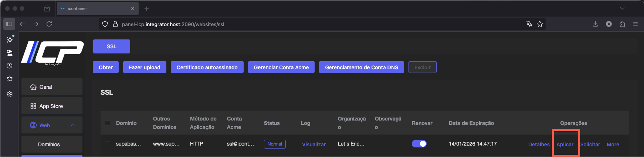
Task: Click the ICP logo
Action: (52, 53)
